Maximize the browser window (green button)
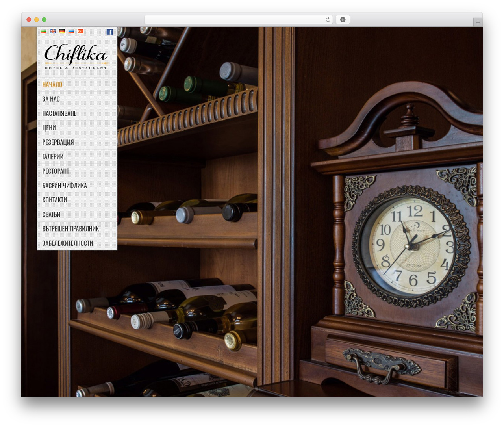The width and height of the screenshot is (504, 427). click(x=44, y=19)
